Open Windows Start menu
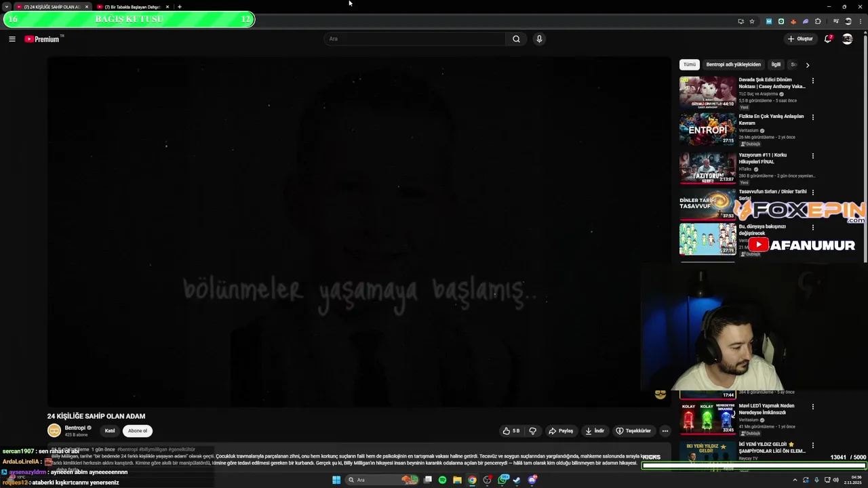The image size is (868, 488). coord(336,480)
